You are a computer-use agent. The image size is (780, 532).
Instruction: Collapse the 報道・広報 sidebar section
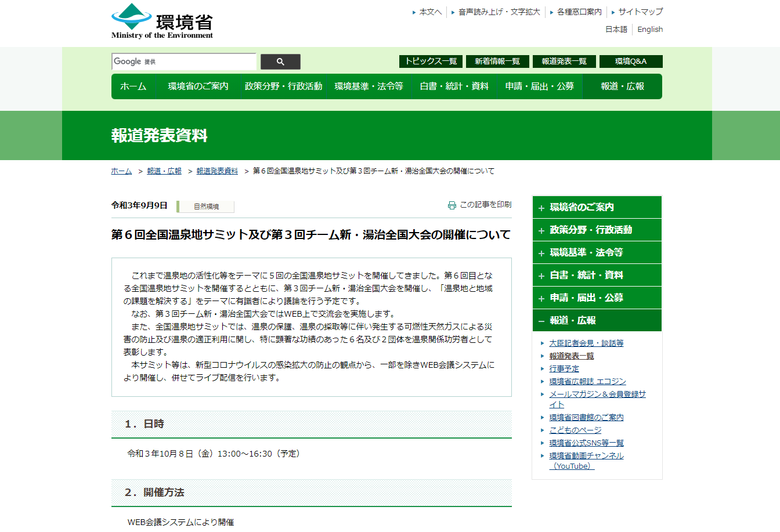pyautogui.click(x=597, y=320)
